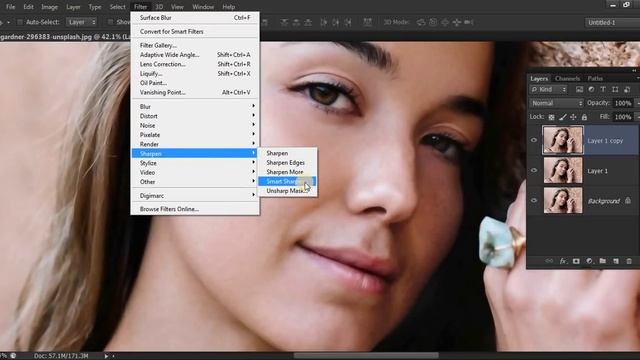This screenshot has height=360, width=640.
Task: Click Lock all padlock icon
Action: click(x=584, y=117)
